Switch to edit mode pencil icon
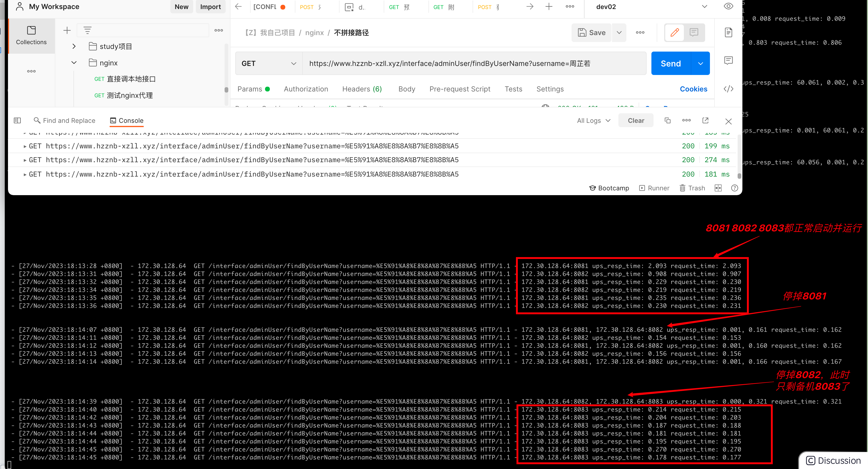The width and height of the screenshot is (868, 469). tap(675, 32)
